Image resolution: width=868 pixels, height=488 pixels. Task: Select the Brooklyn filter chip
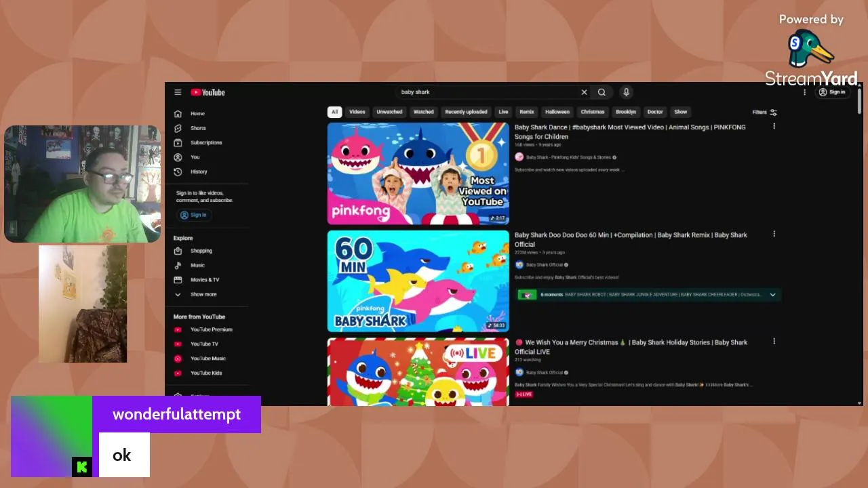[x=626, y=112]
